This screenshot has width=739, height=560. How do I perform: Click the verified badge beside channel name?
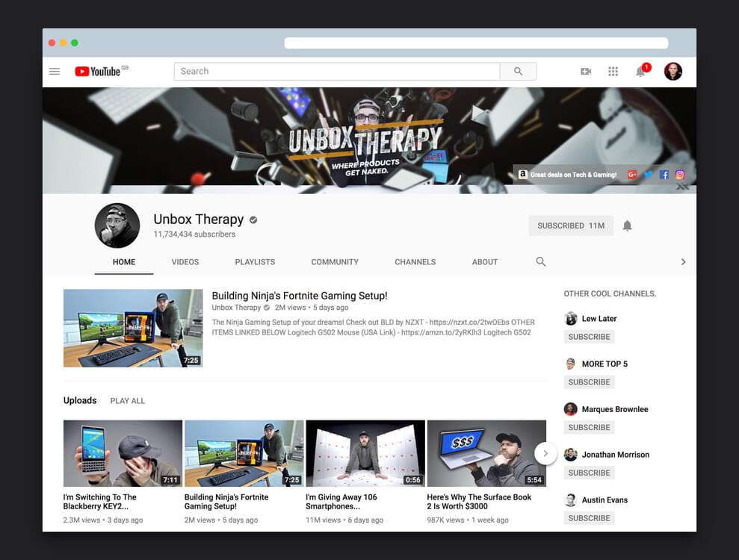(253, 220)
